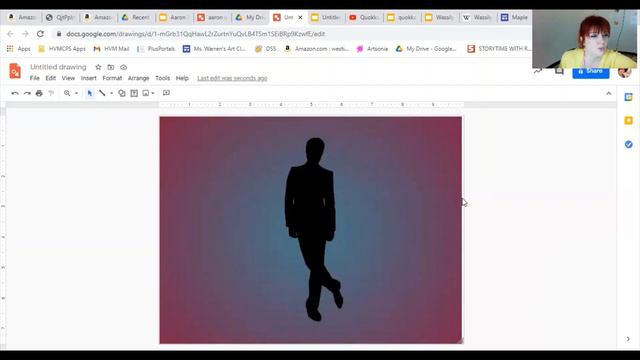The width and height of the screenshot is (640, 360).
Task: Click the Insert image icon
Action: (x=146, y=93)
